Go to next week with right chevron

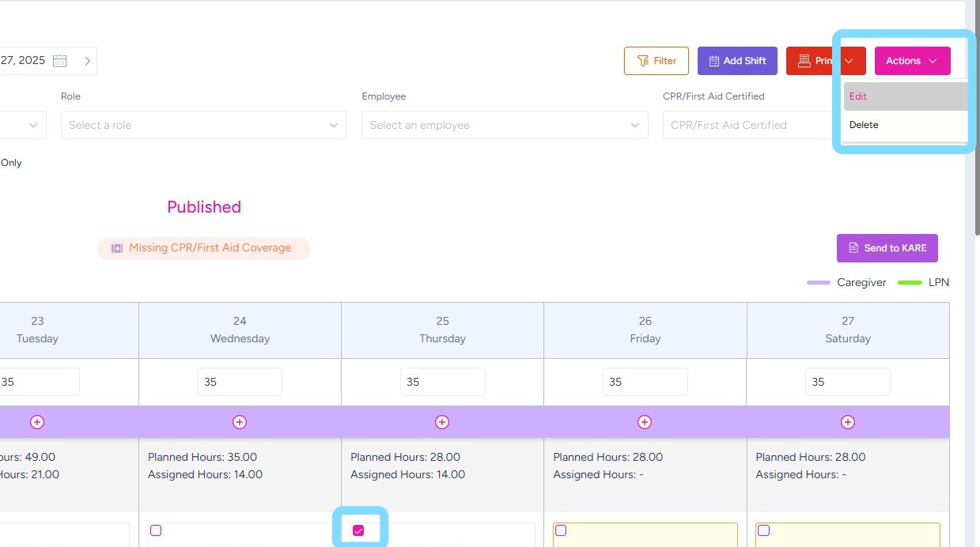click(x=87, y=61)
